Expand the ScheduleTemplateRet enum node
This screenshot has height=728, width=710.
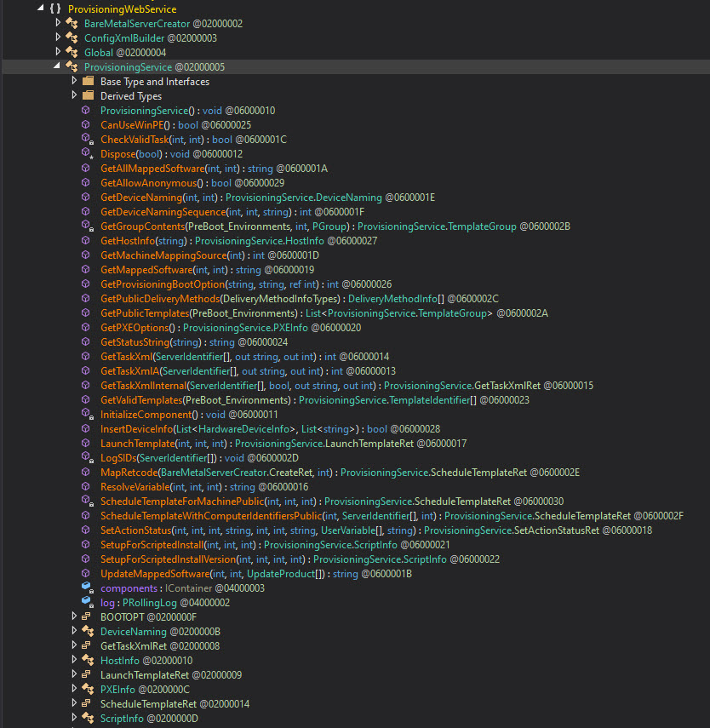click(74, 702)
